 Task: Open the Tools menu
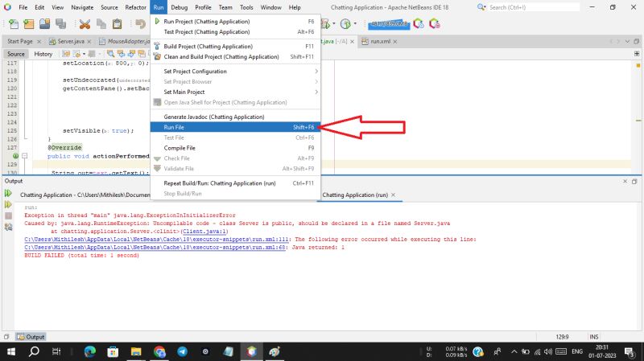pos(246,7)
